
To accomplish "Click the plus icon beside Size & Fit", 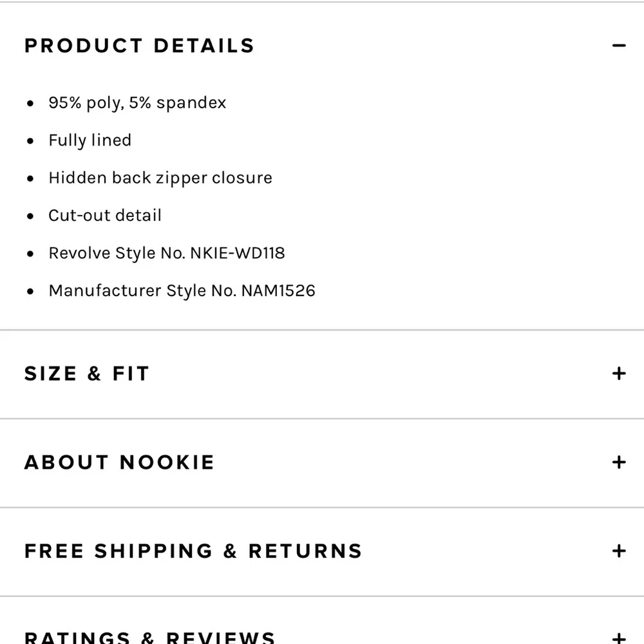I will (619, 374).
